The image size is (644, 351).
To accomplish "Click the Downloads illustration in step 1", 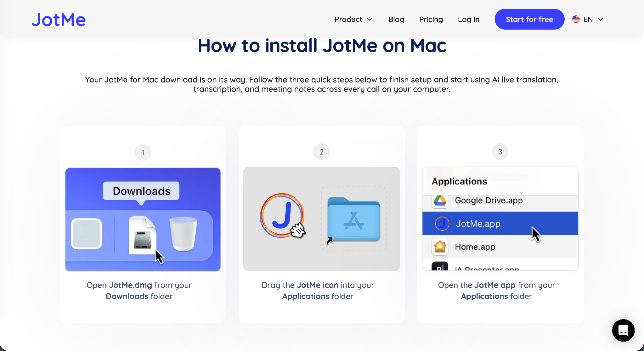I will (143, 219).
